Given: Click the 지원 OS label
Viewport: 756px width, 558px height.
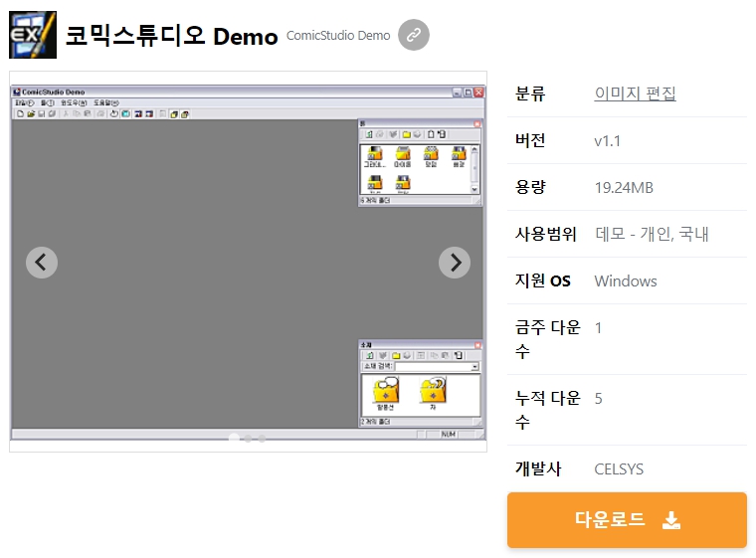Looking at the screenshot, I should pos(542,280).
